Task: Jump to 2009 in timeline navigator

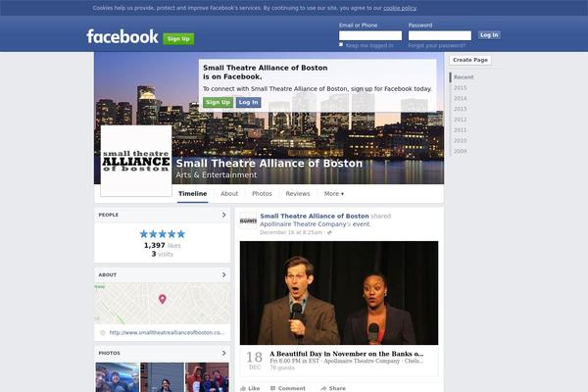Action: tap(461, 151)
